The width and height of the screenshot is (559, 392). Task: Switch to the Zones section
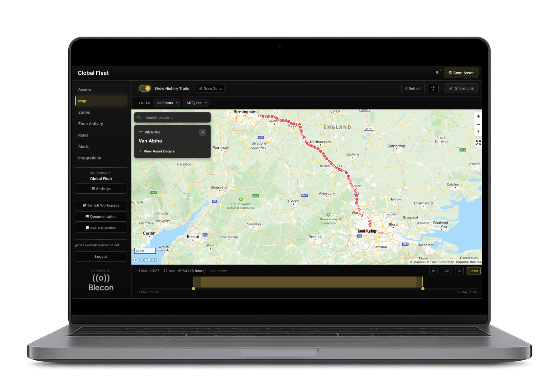84,112
